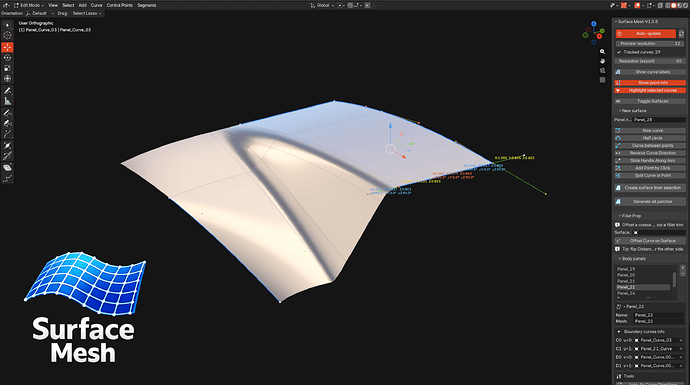
Task: Open the Select Lasso drag dropdown
Action: pos(87,13)
